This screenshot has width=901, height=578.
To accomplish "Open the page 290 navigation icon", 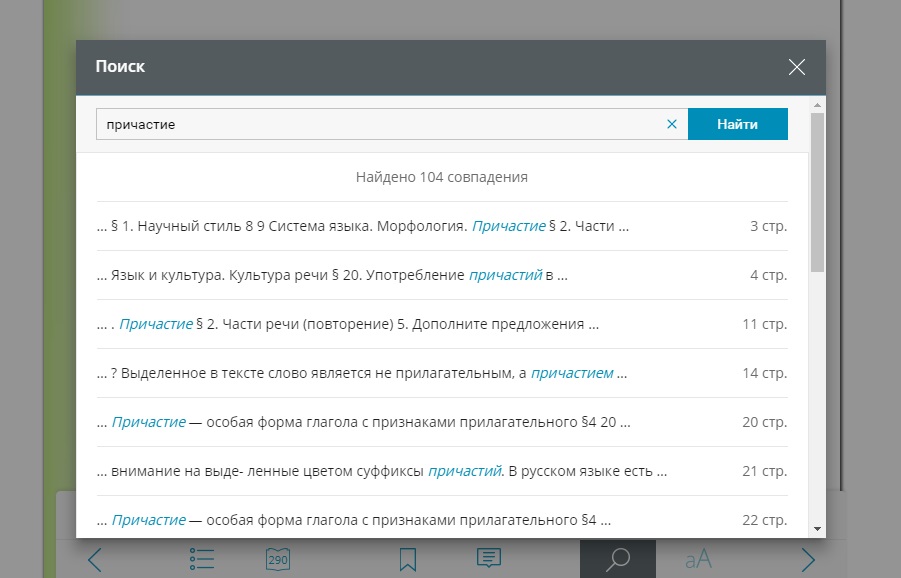I will pyautogui.click(x=278, y=559).
